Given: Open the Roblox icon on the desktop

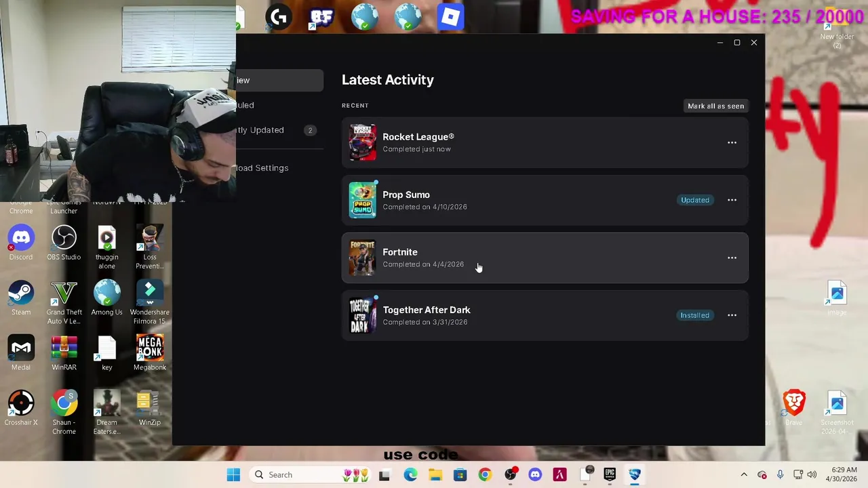Looking at the screenshot, I should click(x=451, y=17).
